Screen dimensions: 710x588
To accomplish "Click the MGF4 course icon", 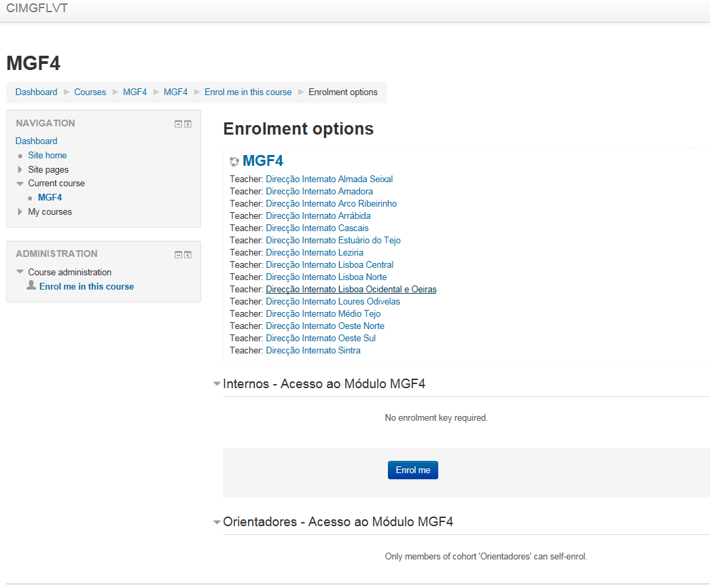I will [234, 162].
